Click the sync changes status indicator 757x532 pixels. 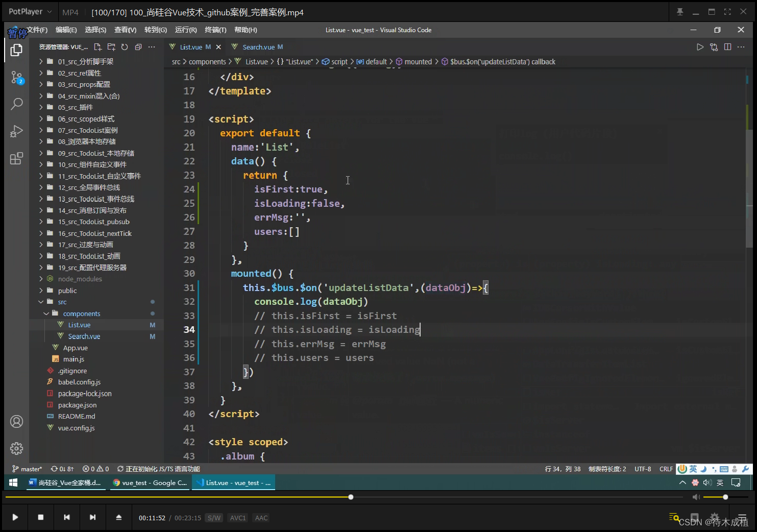(62, 469)
